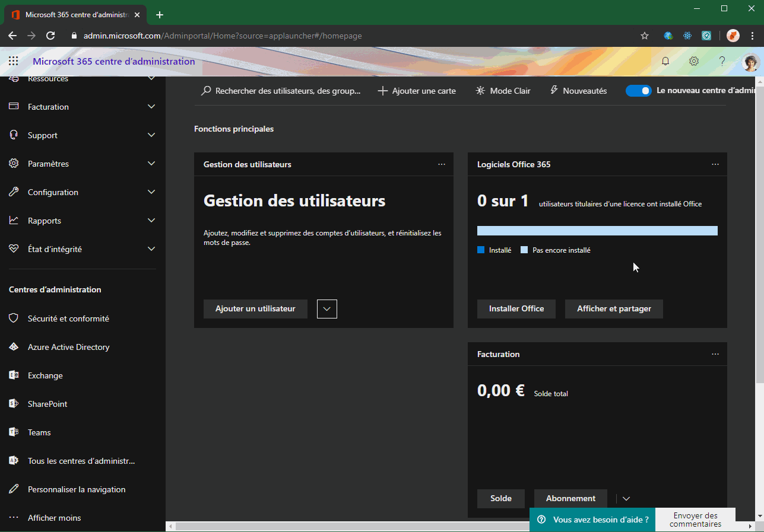764x532 pixels.
Task: Click the Abonnement button
Action: tap(570, 499)
